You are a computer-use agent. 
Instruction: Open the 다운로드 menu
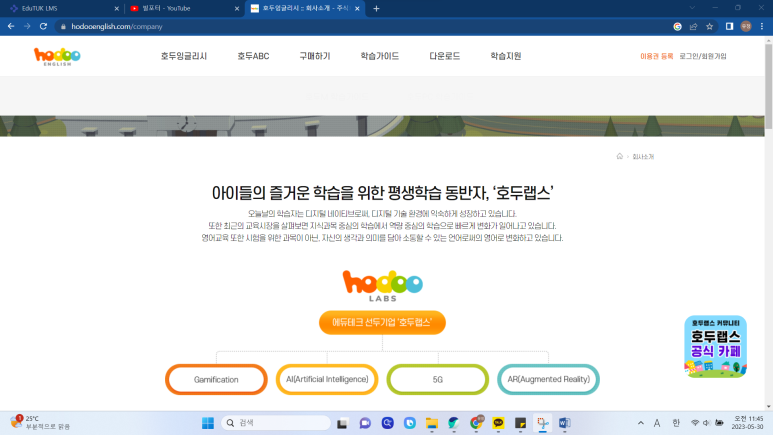click(445, 56)
